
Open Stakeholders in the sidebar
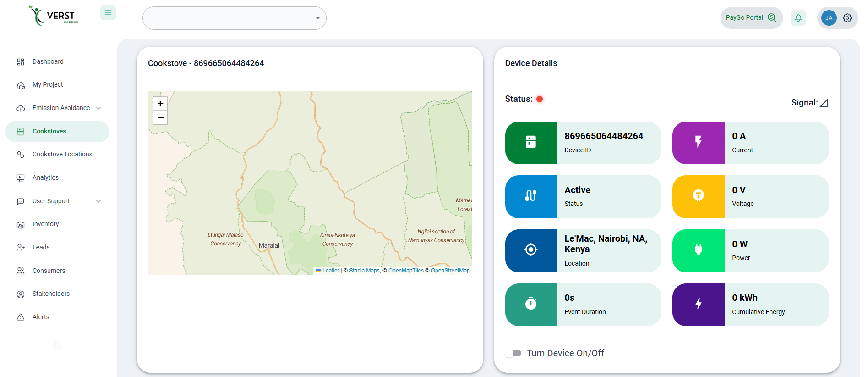click(x=57, y=294)
